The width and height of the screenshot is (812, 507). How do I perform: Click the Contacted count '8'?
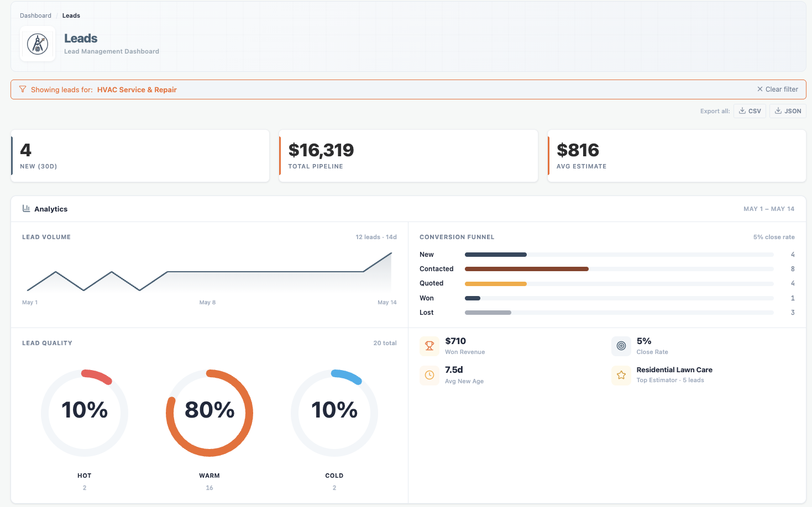point(793,269)
